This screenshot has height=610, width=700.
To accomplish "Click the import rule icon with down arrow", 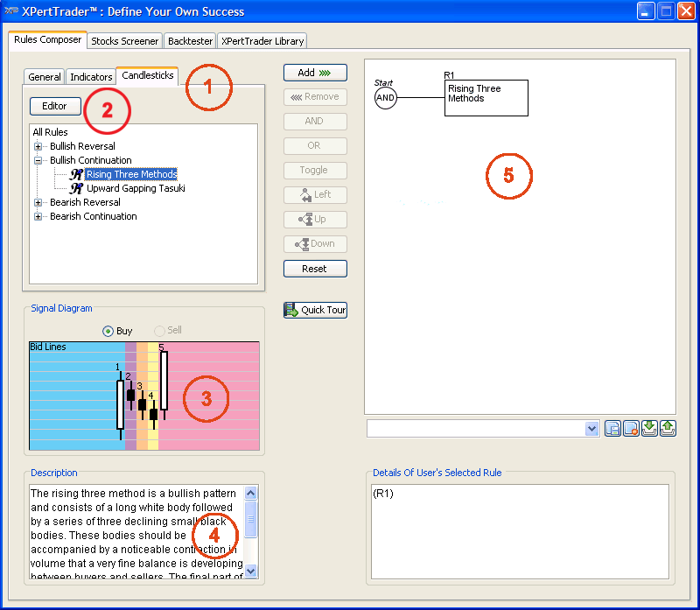I will pyautogui.click(x=649, y=428).
